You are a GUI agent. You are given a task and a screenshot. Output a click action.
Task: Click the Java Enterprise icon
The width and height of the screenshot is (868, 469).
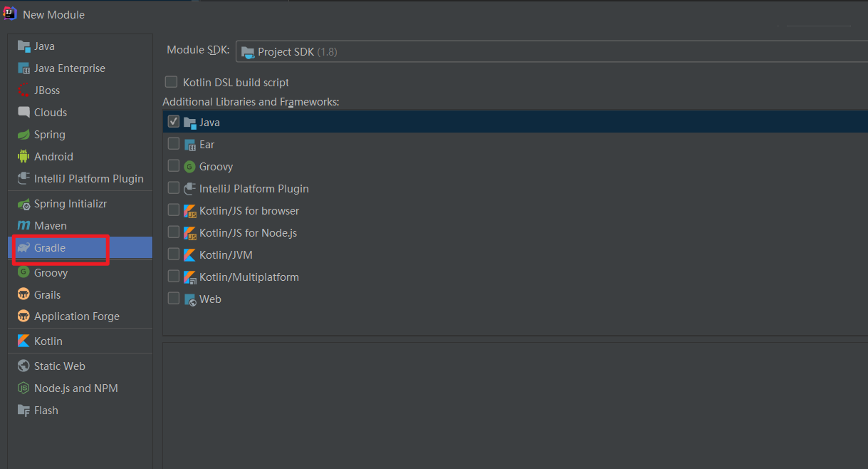[23, 68]
